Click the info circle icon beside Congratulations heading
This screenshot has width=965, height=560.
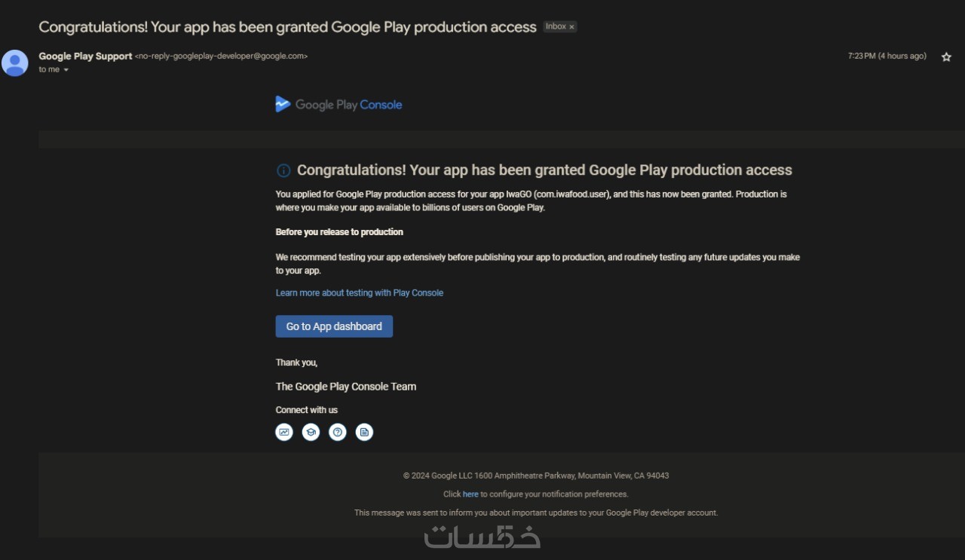coord(283,170)
